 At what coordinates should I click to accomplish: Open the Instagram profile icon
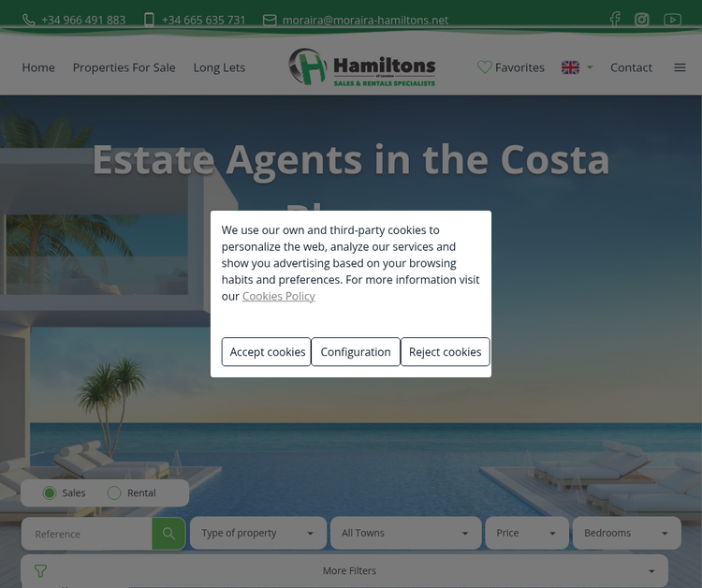pyautogui.click(x=641, y=20)
